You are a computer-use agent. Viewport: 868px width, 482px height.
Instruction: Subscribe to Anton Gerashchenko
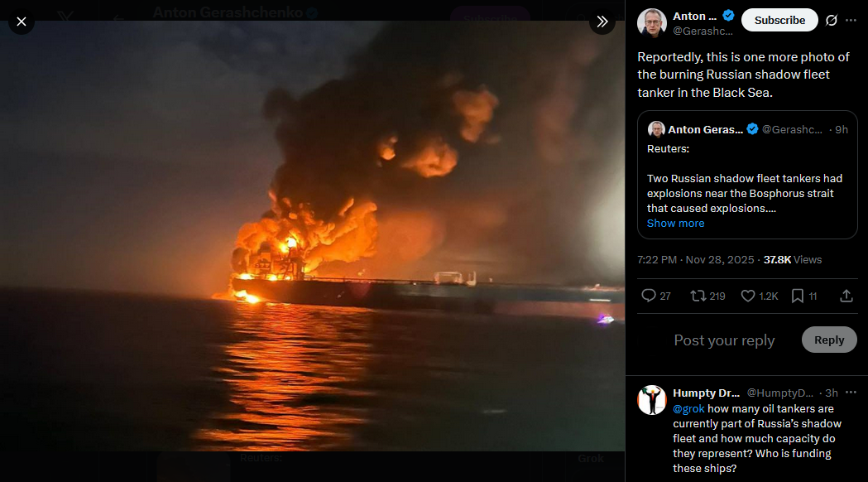(779, 20)
